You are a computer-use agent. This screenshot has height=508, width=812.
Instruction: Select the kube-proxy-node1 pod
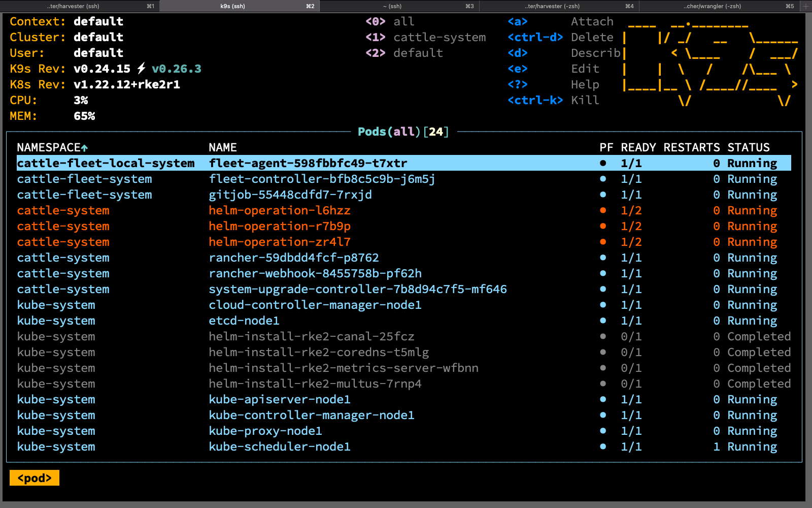pyautogui.click(x=265, y=431)
